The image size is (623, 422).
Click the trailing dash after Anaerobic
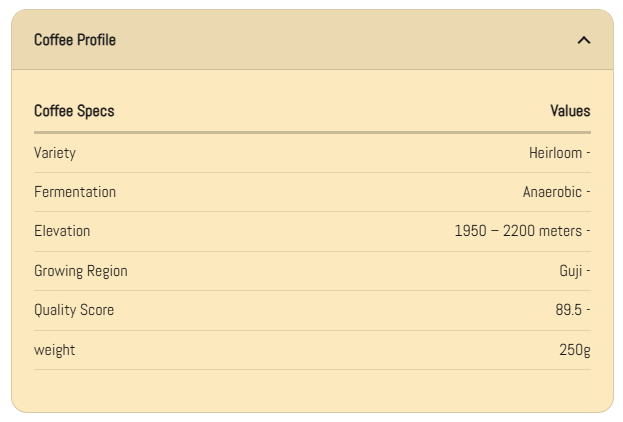pos(588,192)
